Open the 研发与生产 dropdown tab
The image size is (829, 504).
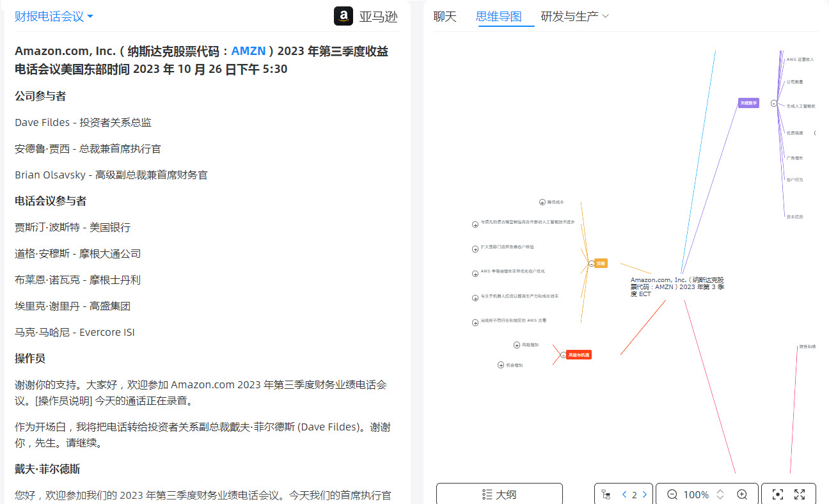coord(574,17)
